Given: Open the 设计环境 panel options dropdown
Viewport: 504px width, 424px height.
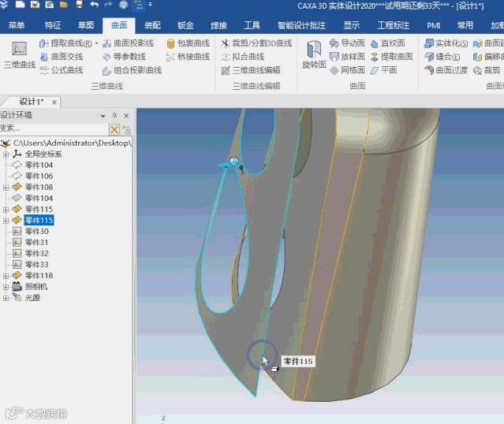Looking at the screenshot, I should pos(103,116).
